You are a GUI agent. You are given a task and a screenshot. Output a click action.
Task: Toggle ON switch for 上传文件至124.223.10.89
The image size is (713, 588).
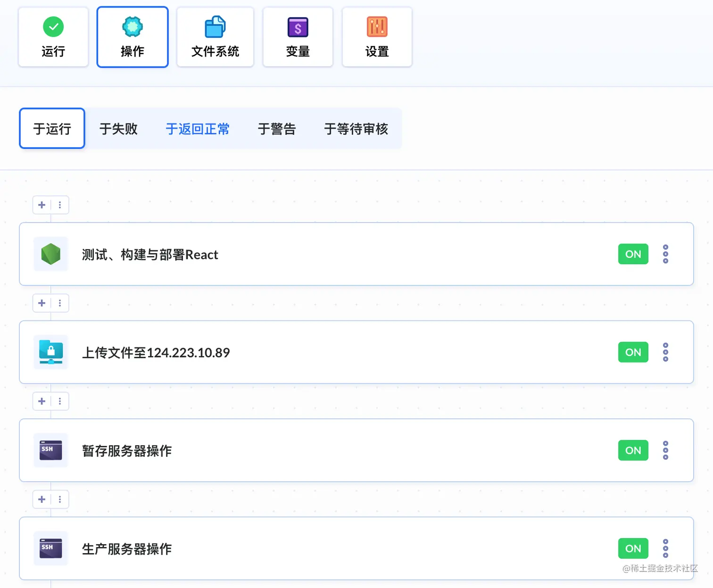coord(633,352)
